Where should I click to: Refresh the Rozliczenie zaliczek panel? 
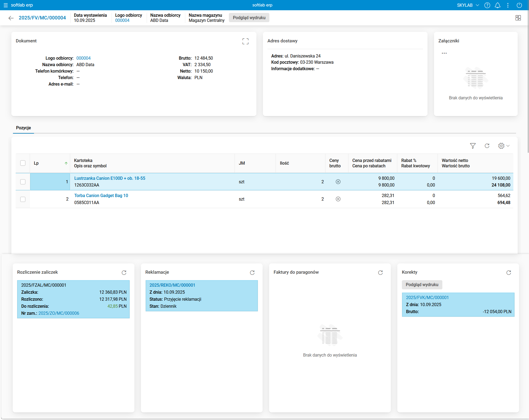(124, 273)
